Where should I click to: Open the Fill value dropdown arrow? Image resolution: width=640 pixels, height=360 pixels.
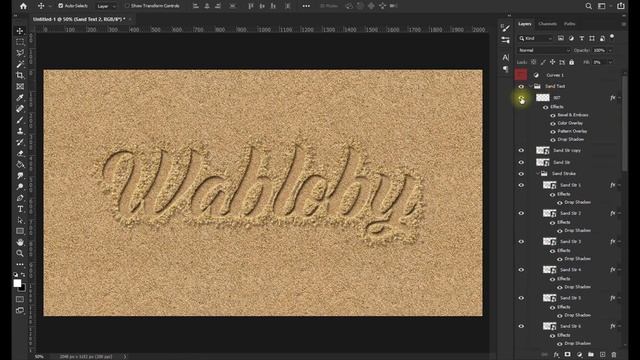610,62
